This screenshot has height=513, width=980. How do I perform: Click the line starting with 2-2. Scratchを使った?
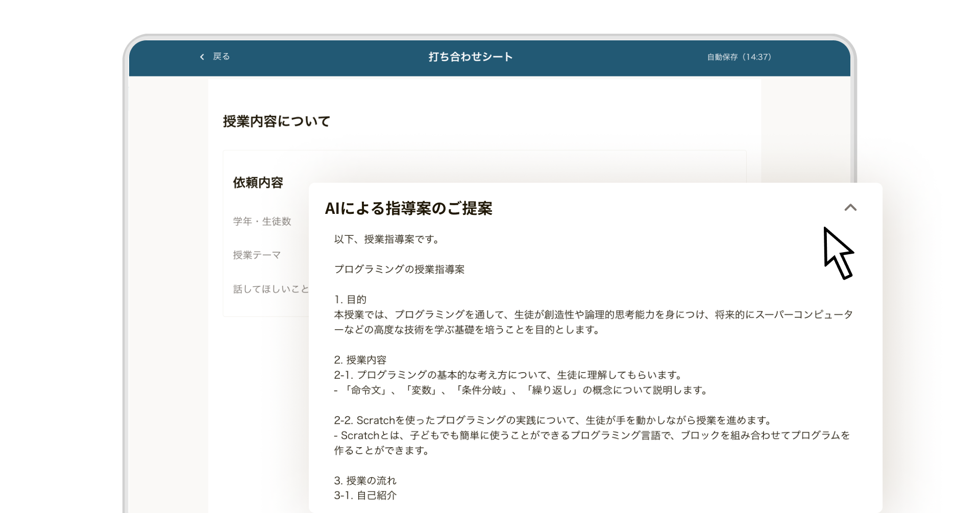(553, 420)
